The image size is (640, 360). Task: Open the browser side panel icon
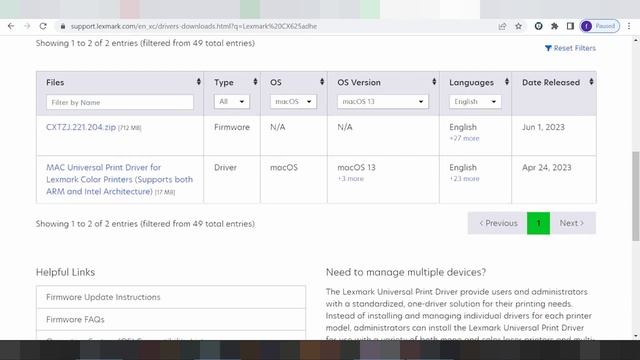[x=570, y=26]
